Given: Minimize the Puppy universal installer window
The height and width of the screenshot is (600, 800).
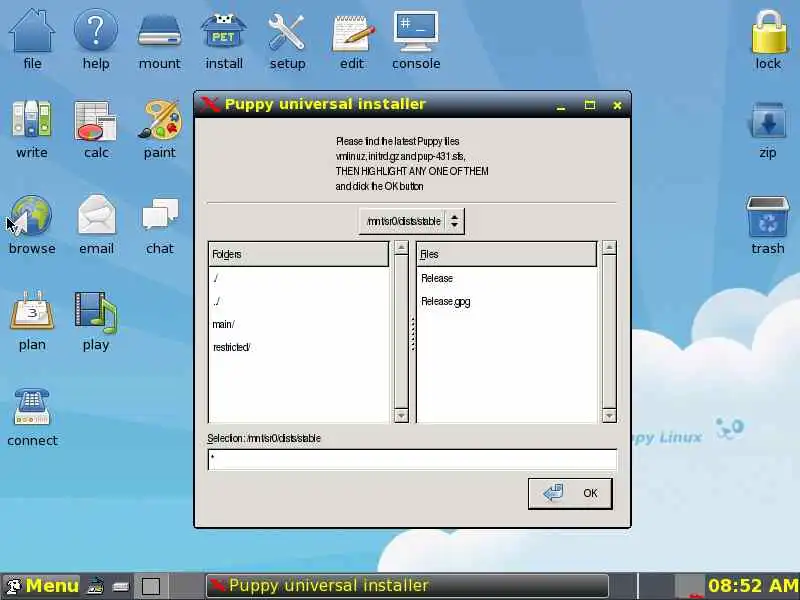Looking at the screenshot, I should click(561, 105).
